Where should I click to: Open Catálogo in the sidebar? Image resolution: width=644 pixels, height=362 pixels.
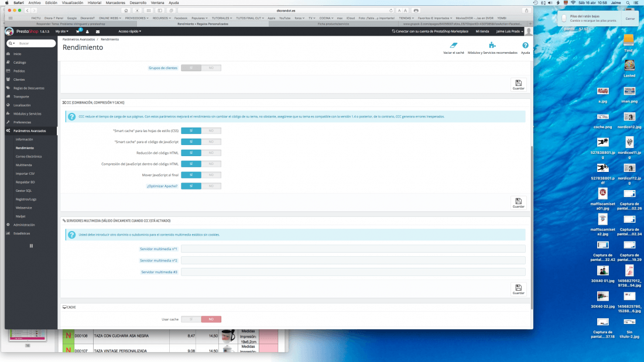20,63
